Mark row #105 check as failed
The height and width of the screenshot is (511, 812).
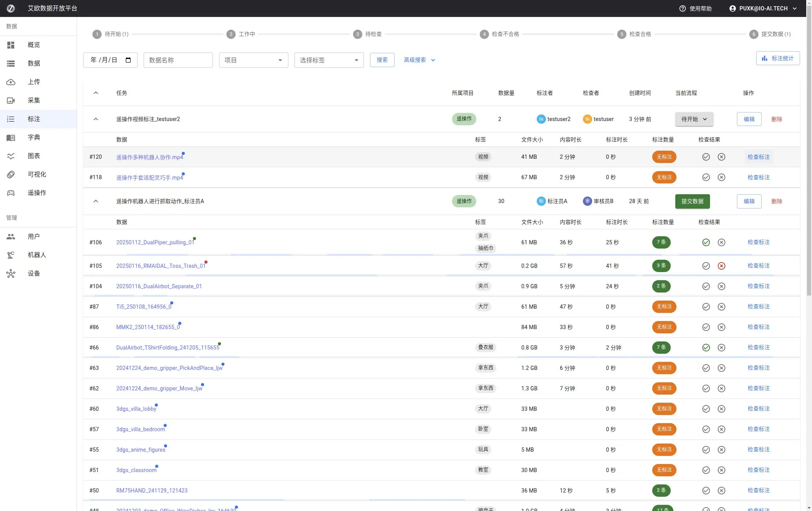(722, 266)
